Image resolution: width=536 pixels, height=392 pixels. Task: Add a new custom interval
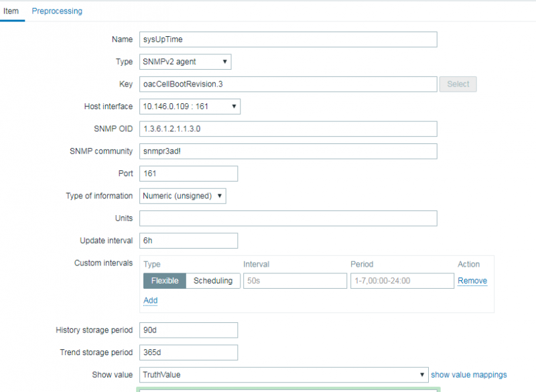tap(151, 300)
